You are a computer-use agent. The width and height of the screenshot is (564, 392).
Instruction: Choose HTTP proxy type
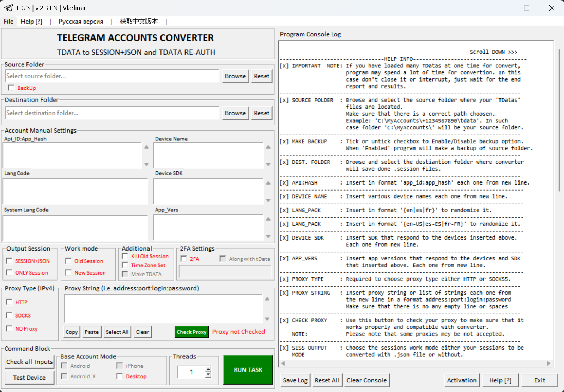[x=9, y=302]
